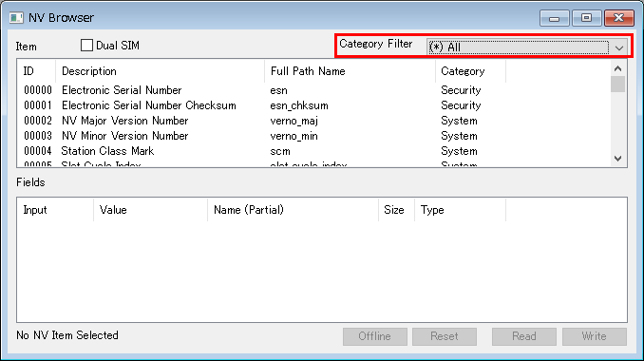This screenshot has width=644, height=361.
Task: Click item ID 00003
Action: pos(38,136)
